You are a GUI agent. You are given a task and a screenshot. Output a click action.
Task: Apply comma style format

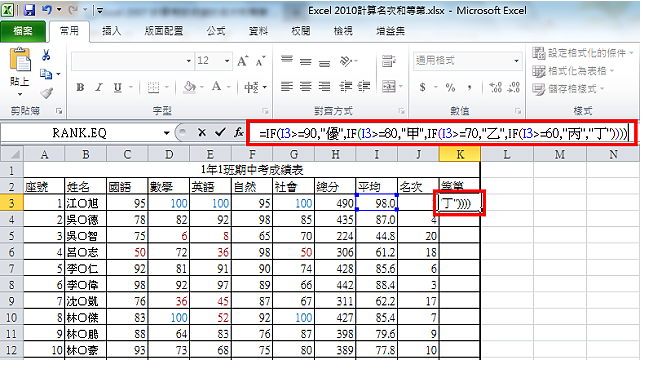469,87
